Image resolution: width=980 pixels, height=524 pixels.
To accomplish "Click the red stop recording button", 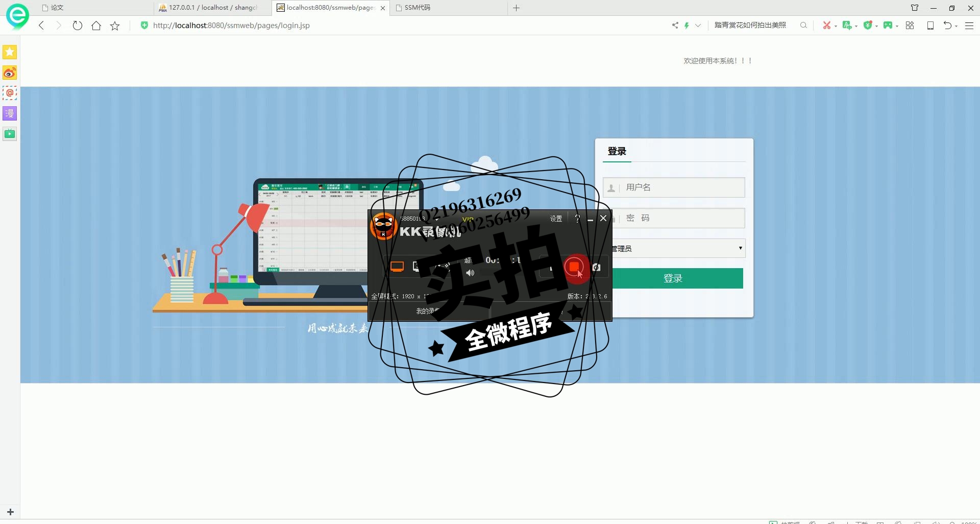I will (x=574, y=267).
